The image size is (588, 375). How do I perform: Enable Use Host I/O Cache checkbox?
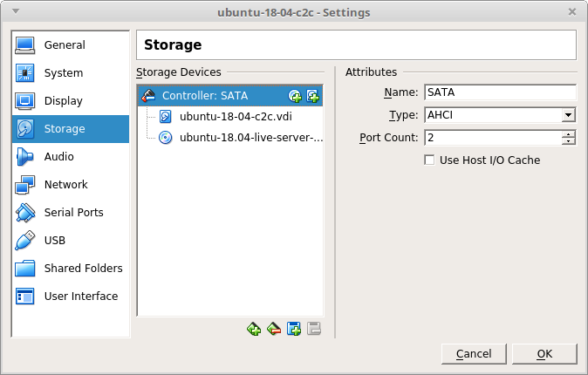point(429,160)
